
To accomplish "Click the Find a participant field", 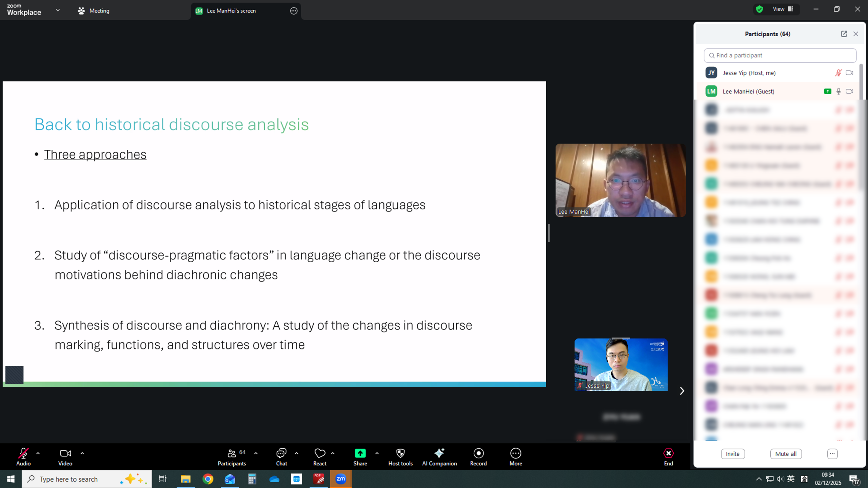I will 780,55.
